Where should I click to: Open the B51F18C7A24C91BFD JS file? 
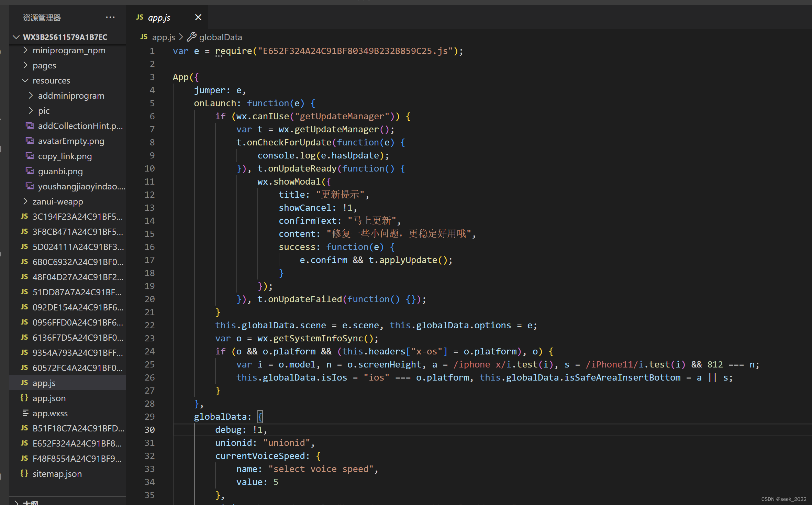click(68, 428)
